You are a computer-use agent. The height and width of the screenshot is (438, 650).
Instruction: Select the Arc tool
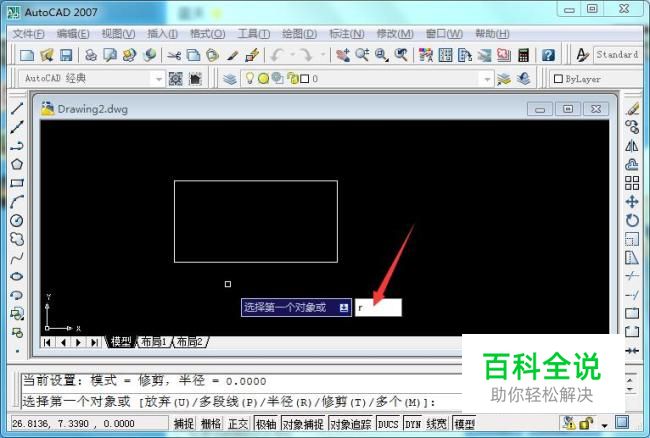[x=17, y=202]
